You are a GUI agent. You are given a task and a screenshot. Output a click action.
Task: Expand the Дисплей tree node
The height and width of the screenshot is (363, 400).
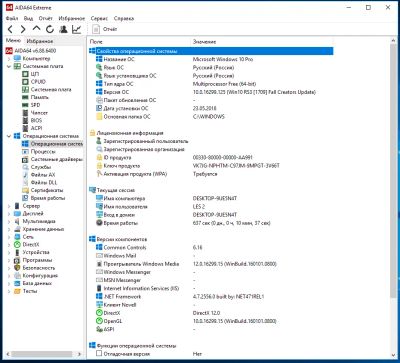[x=9, y=214]
